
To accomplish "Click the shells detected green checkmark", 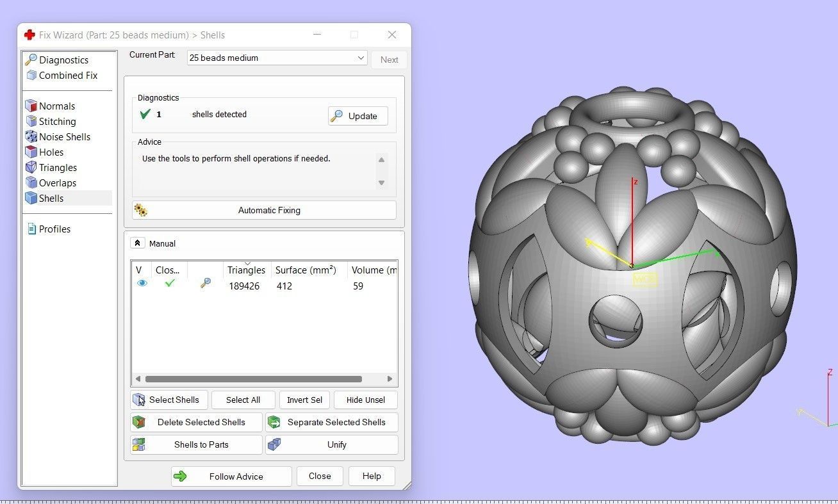I will coord(145,114).
